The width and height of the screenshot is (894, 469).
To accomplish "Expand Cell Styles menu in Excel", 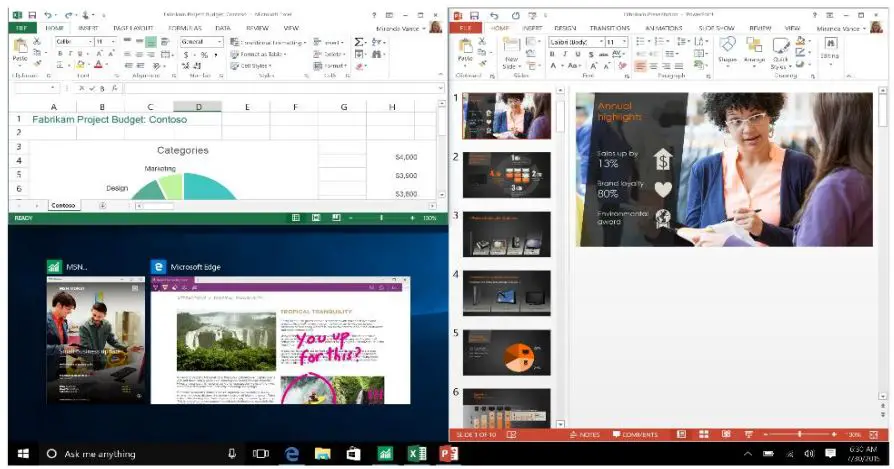I will click(x=251, y=66).
